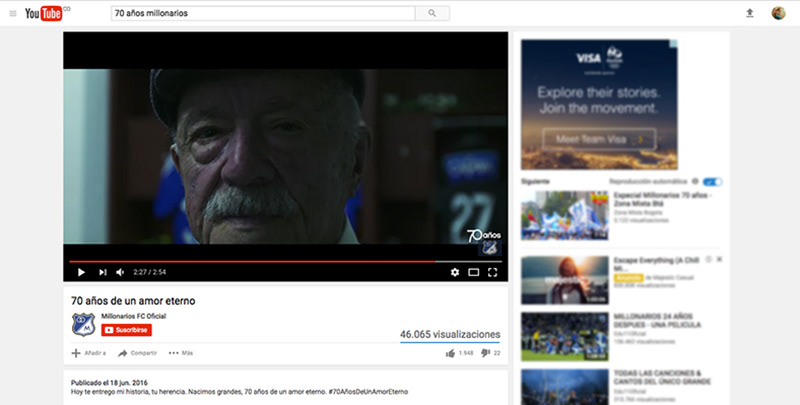Viewport: 800px width, 405px height.
Task: Click 'Publicado el 18 jun. 2016' text
Action: pos(109,383)
